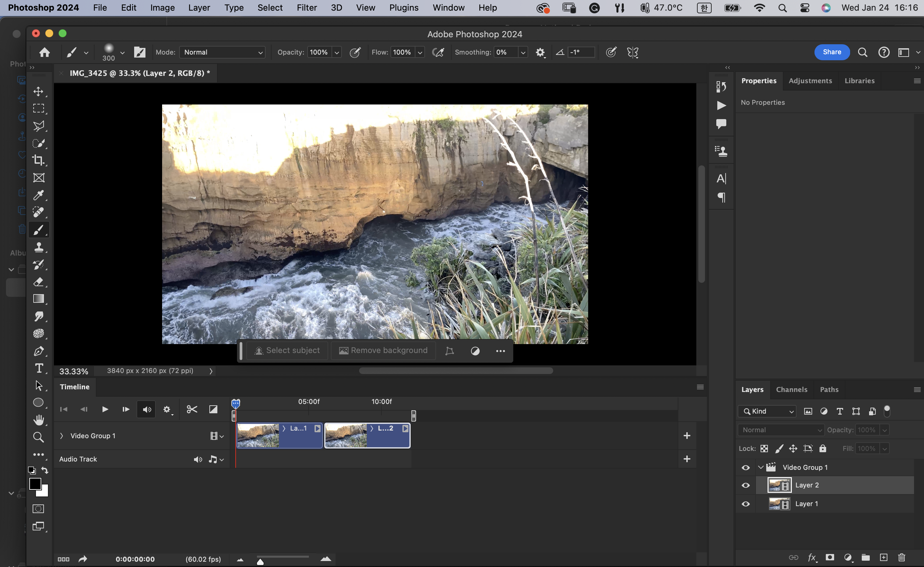The image size is (924, 567).
Task: Open the Filter menu
Action: [x=306, y=8]
